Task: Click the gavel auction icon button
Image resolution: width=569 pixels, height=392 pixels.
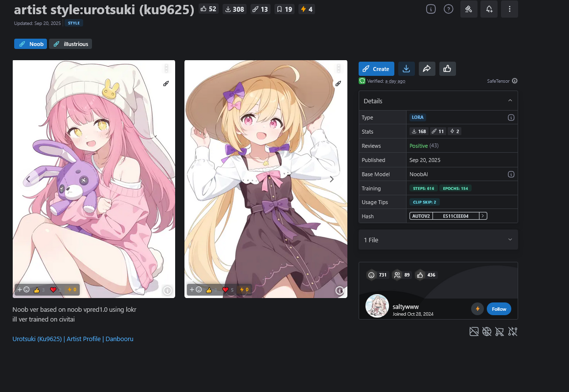Action: coord(469,9)
